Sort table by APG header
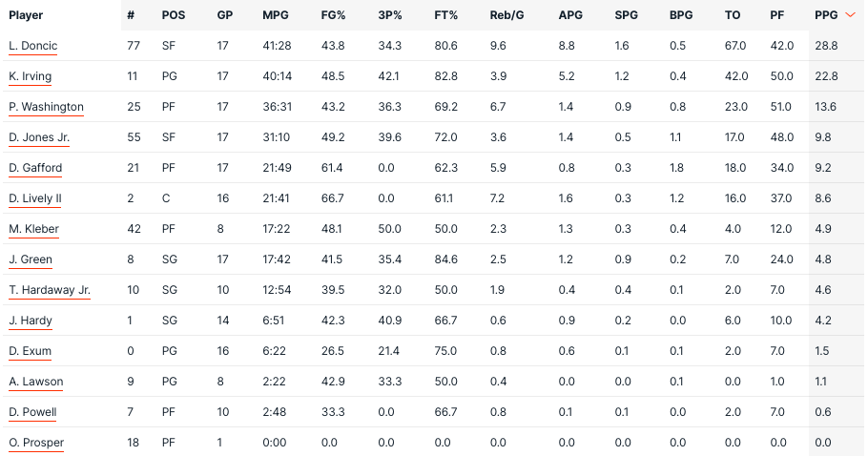Image resolution: width=868 pixels, height=456 pixels. pos(570,15)
